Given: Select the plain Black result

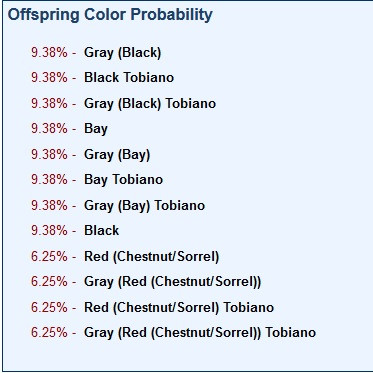Looking at the screenshot, I should (x=102, y=231).
